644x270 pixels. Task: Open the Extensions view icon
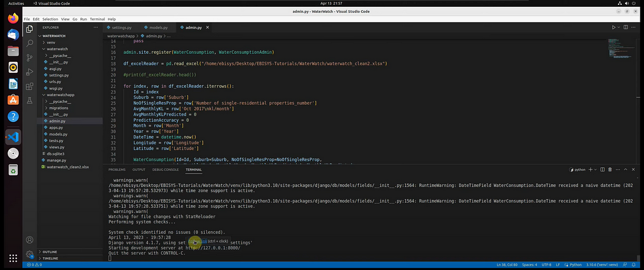[29, 86]
